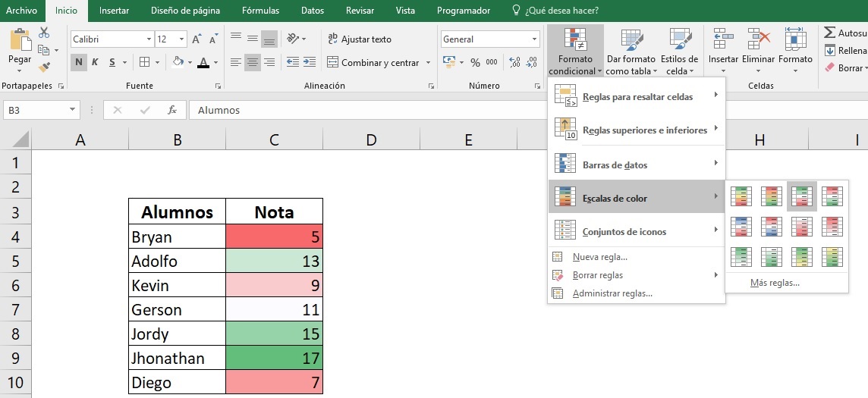The width and height of the screenshot is (868, 398).
Task: Expand the General number format dropdown
Action: pyautogui.click(x=534, y=39)
